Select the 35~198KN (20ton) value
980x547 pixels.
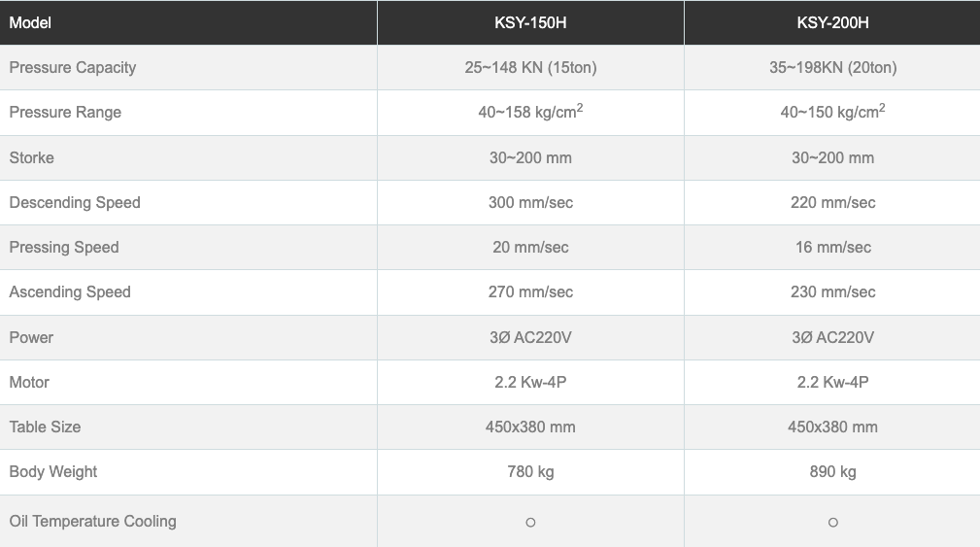pos(832,67)
